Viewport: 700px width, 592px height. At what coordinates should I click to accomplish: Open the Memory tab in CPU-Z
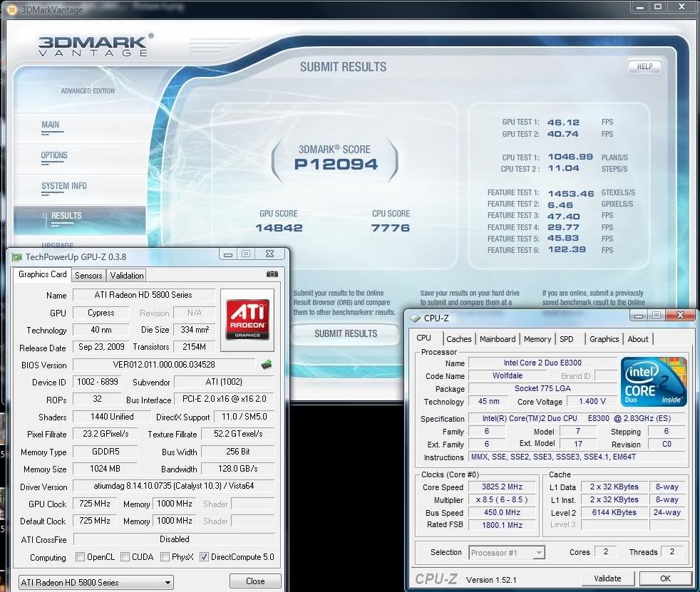[x=537, y=339]
